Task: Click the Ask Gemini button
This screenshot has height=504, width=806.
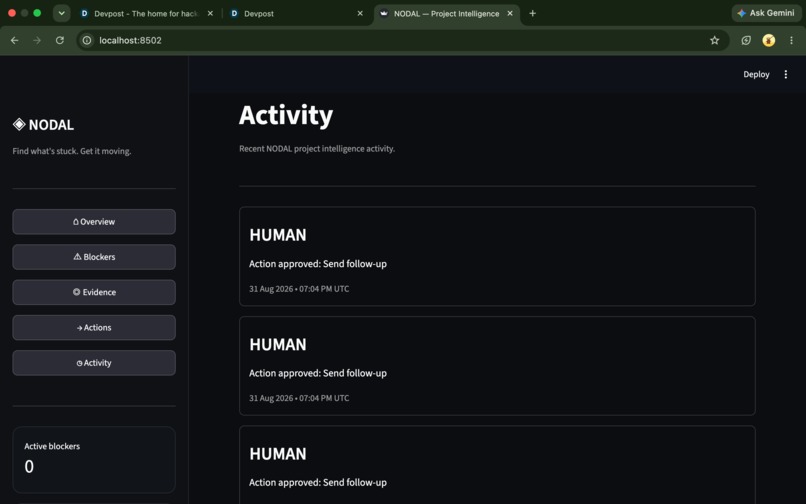Action: (x=766, y=13)
